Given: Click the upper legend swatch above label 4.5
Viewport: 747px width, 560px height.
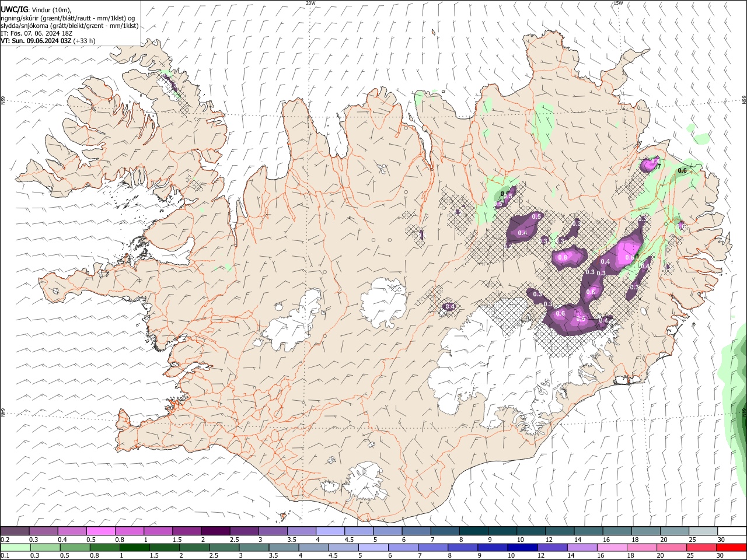Looking at the screenshot, I should tap(359, 531).
